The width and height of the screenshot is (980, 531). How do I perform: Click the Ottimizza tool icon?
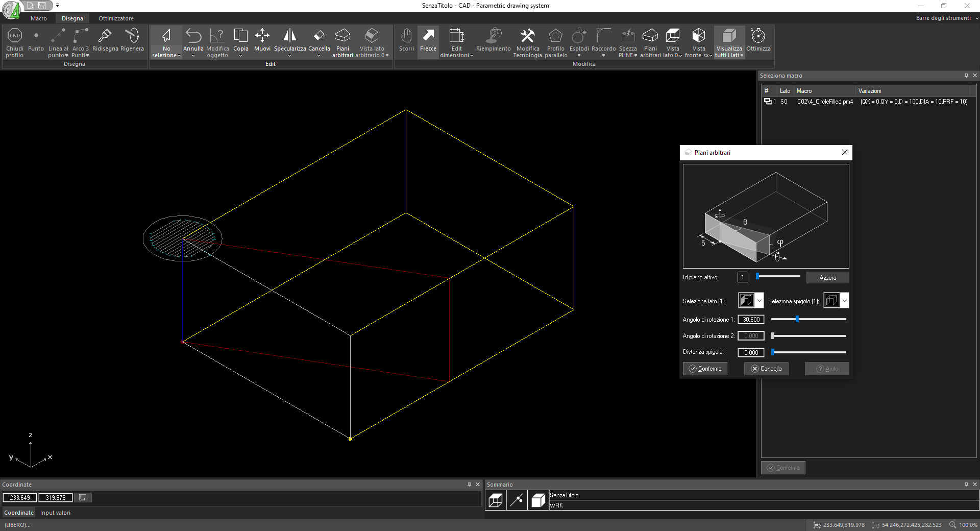pyautogui.click(x=758, y=36)
